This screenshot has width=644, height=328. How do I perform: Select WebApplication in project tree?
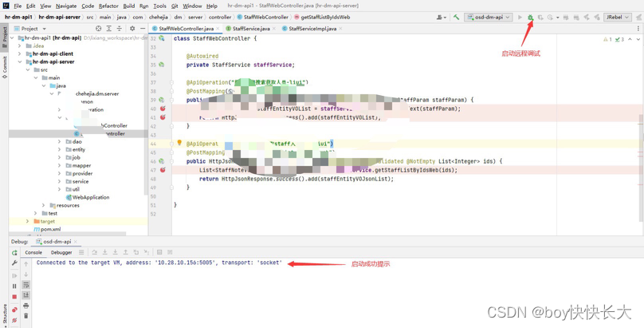click(88, 197)
